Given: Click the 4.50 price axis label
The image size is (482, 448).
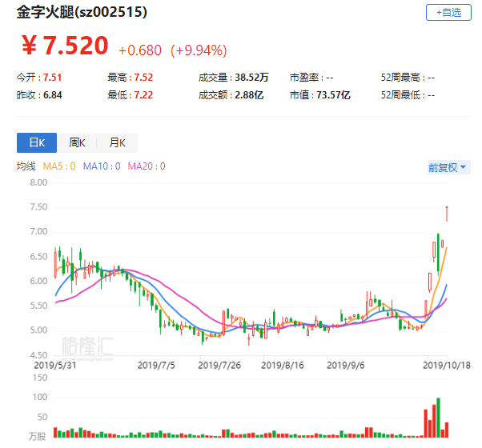Looking at the screenshot, I should click(38, 355).
